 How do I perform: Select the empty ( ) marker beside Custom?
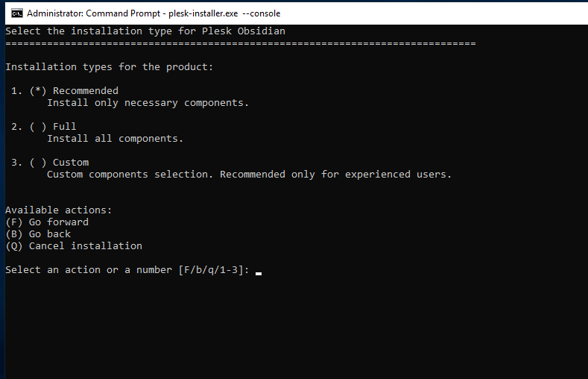(38, 163)
